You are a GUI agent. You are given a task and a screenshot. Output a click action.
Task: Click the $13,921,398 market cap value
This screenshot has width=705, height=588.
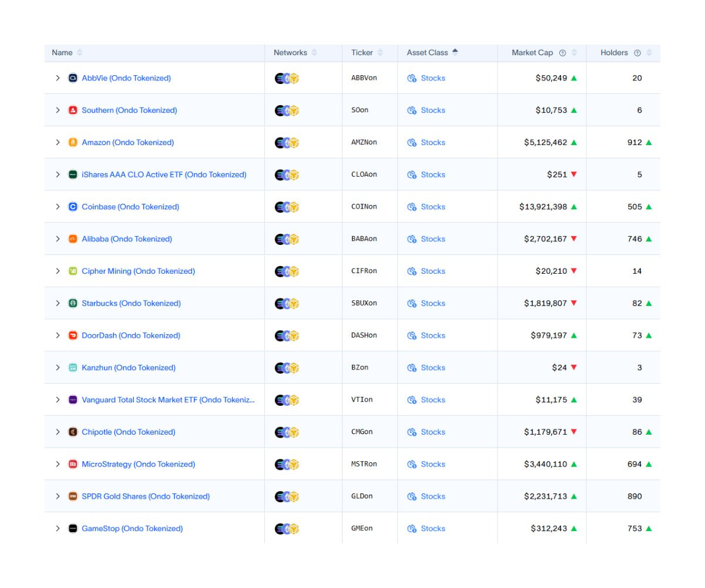click(x=543, y=207)
